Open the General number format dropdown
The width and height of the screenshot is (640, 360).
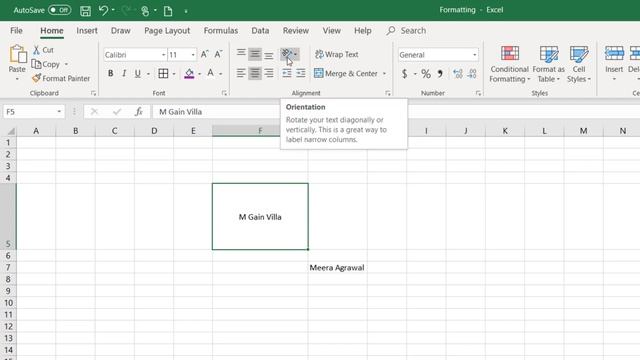coord(474,55)
